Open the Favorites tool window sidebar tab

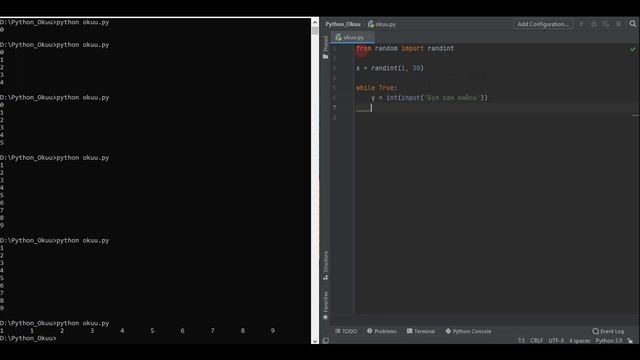pyautogui.click(x=325, y=305)
